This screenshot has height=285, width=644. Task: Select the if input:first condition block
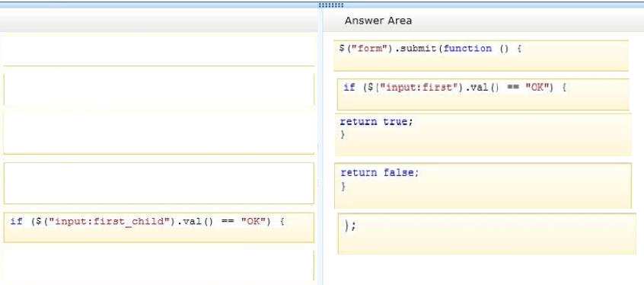483,94
